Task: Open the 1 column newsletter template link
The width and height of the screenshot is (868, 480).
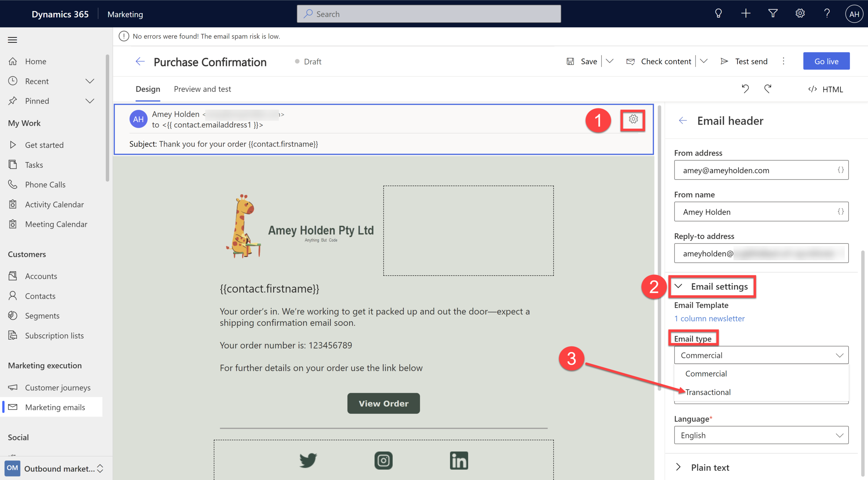Action: click(709, 318)
